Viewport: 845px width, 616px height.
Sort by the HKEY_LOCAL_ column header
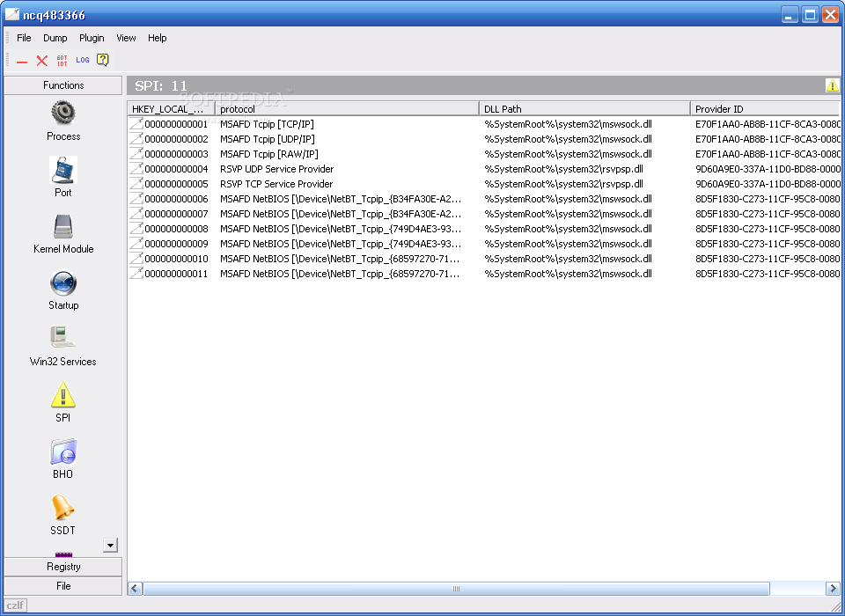point(172,109)
